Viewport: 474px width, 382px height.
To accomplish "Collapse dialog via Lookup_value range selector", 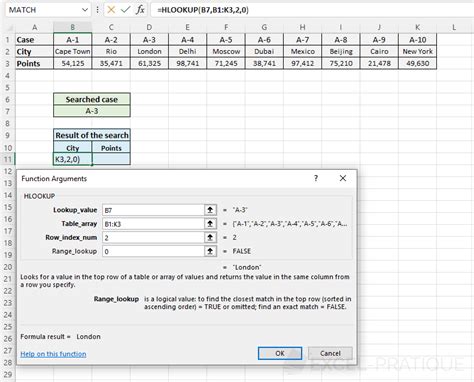I will (210, 210).
